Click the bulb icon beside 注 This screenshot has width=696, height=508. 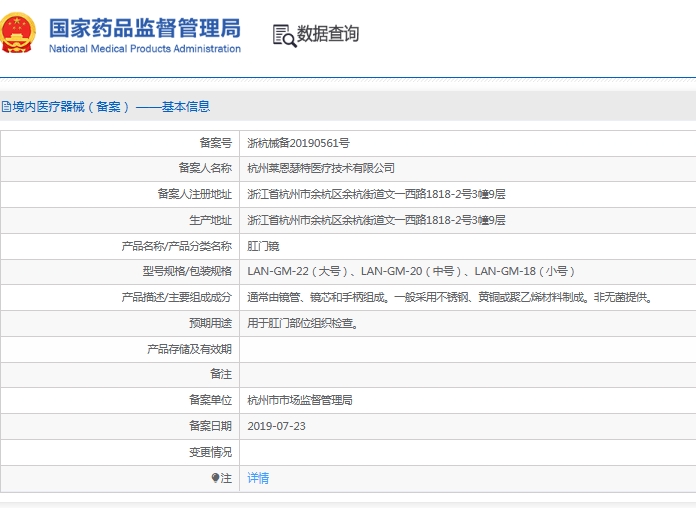pyautogui.click(x=215, y=478)
